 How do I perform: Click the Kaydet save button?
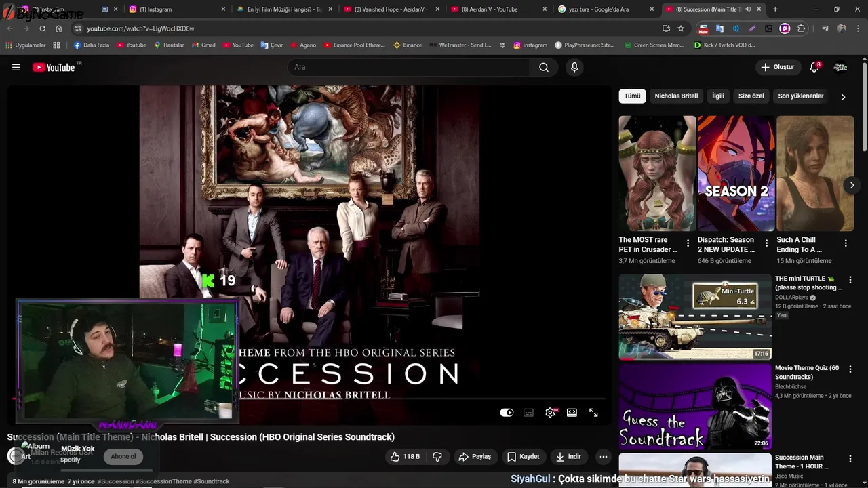point(524,457)
